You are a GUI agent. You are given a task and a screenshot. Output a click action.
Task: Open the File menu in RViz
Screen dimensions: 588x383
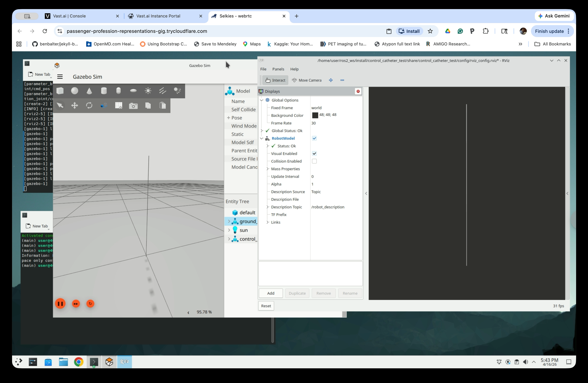pyautogui.click(x=263, y=69)
